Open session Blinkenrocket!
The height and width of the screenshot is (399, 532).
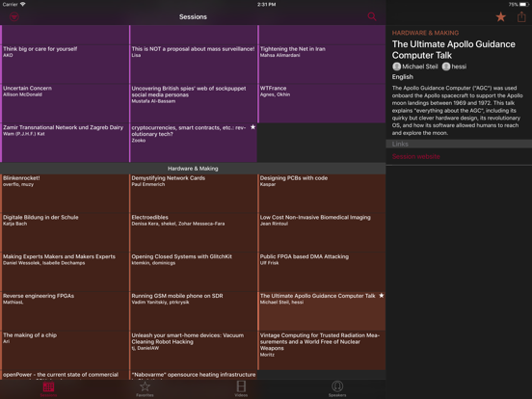click(65, 194)
